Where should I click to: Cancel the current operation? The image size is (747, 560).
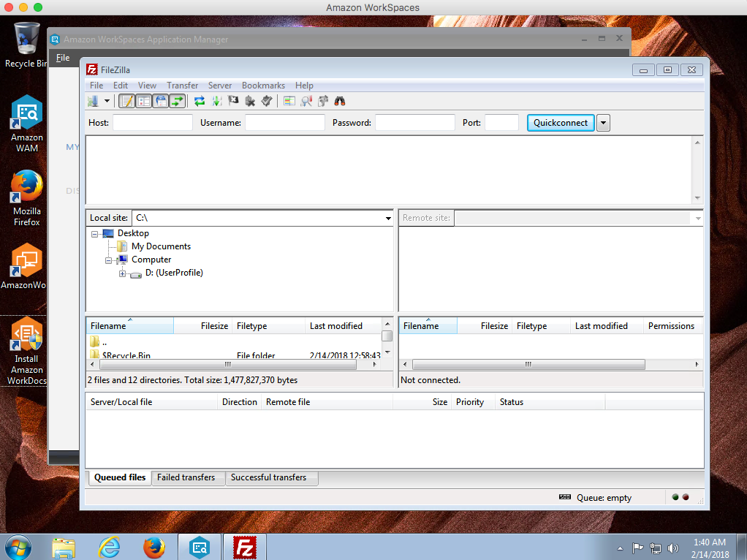coord(232,100)
